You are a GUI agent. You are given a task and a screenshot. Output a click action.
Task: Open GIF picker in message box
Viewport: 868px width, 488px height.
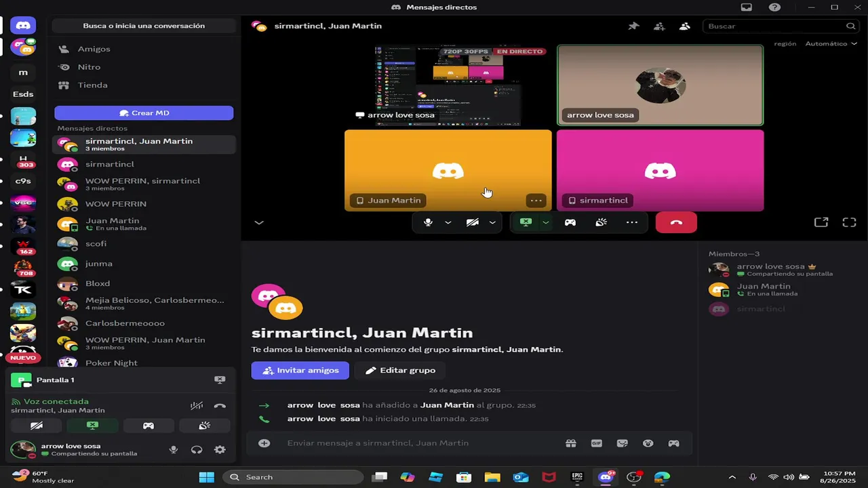pyautogui.click(x=597, y=443)
